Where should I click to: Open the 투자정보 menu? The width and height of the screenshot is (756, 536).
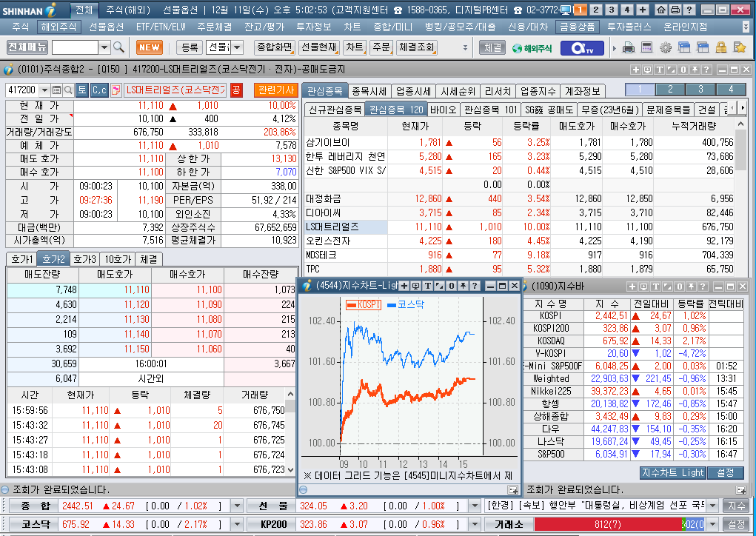pos(313,27)
